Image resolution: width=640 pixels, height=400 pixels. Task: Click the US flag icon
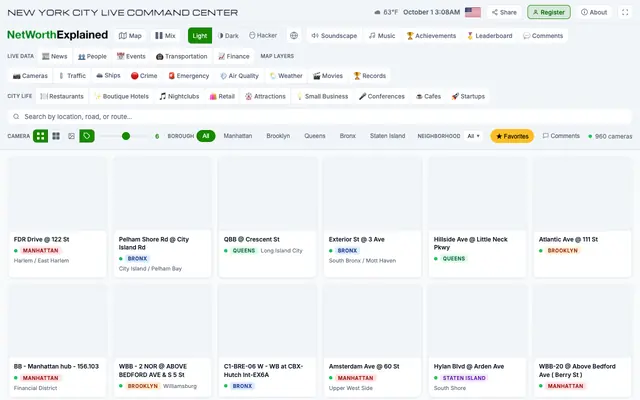pos(473,12)
